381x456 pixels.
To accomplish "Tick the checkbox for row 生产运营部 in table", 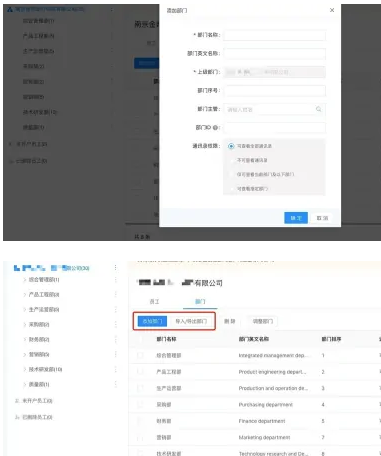I will point(140,388).
